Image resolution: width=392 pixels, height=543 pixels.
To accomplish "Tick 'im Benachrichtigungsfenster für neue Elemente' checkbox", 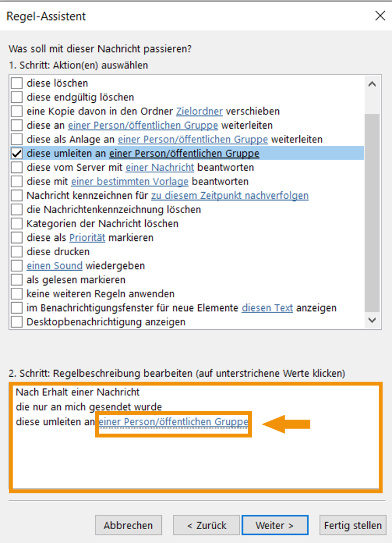I will [17, 308].
